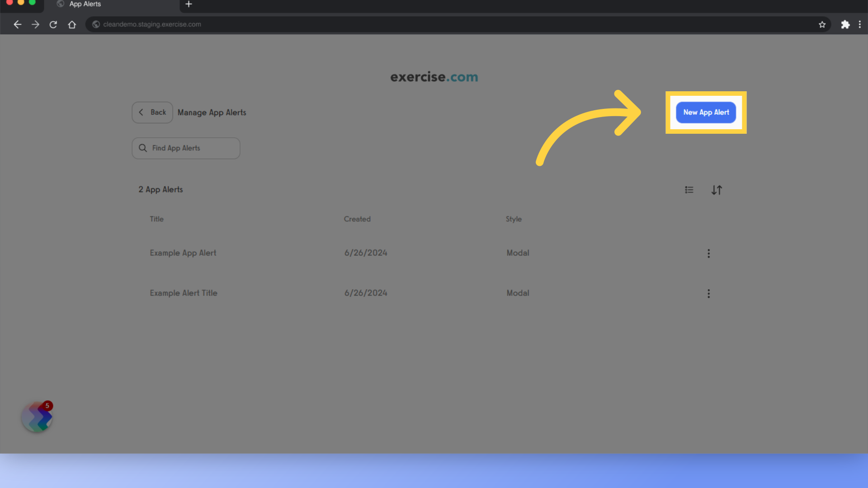Open options menu for Example App Alert
868x488 pixels.
709,253
